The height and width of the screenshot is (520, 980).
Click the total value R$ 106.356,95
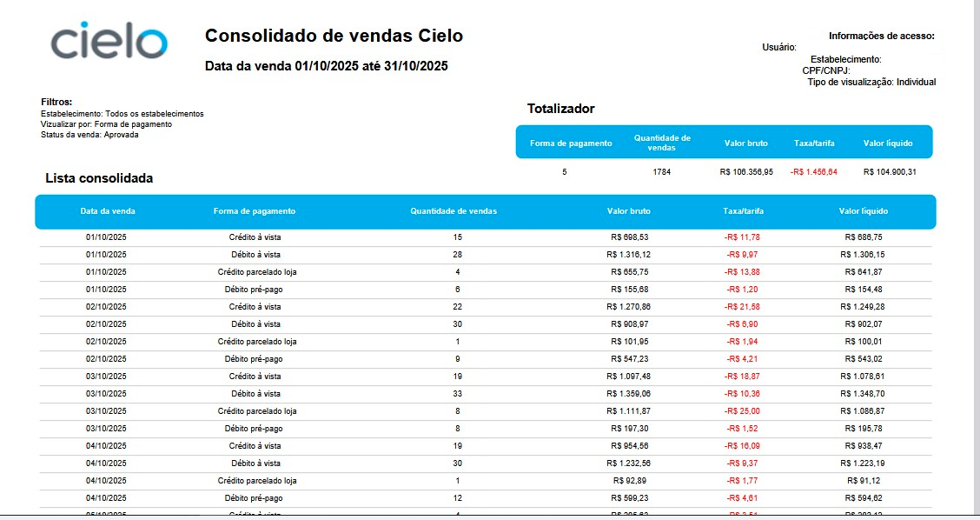[x=746, y=172]
